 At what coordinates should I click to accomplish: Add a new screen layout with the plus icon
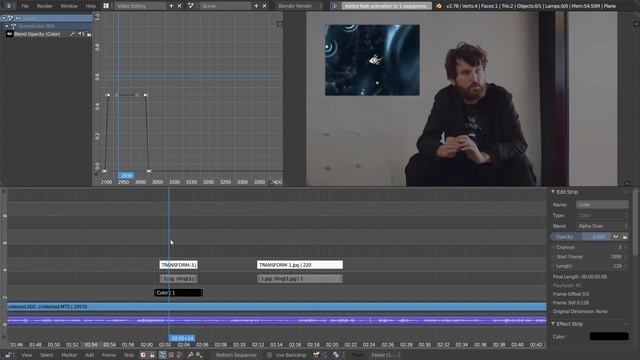pyautogui.click(x=171, y=6)
